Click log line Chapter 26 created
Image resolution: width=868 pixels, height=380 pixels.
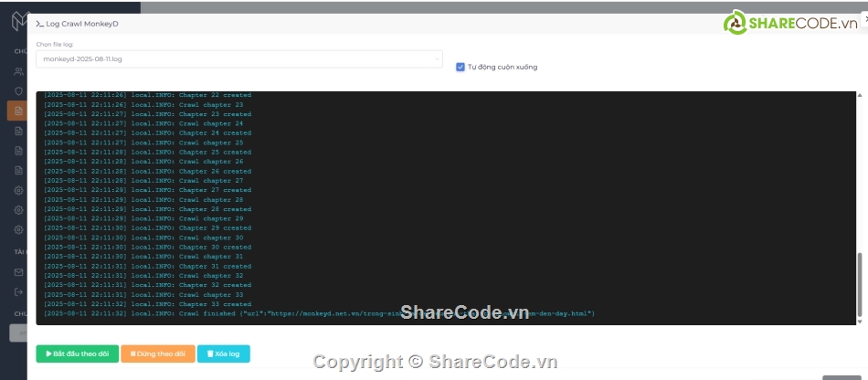(x=147, y=172)
